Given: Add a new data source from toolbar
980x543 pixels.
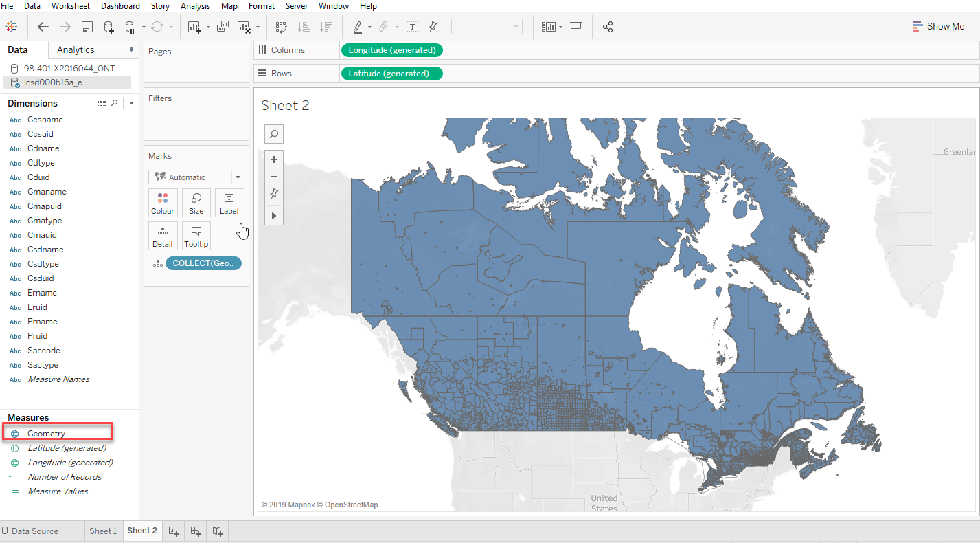Looking at the screenshot, I should tap(109, 27).
